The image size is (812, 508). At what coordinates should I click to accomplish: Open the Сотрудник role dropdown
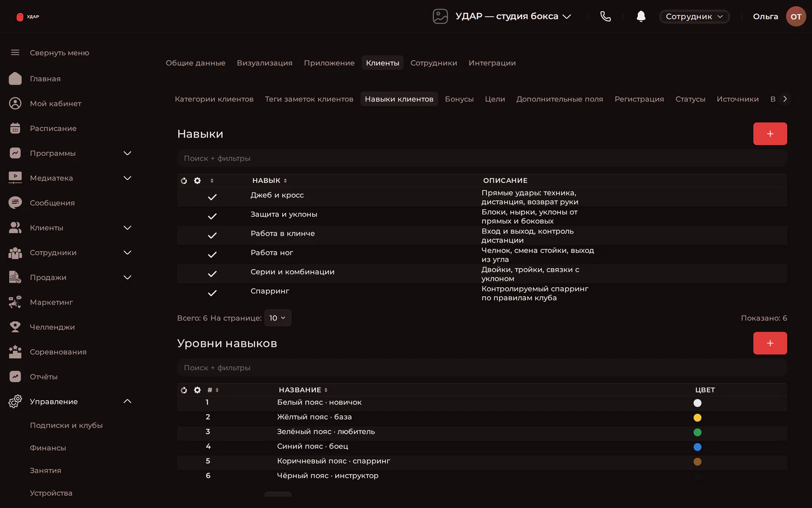click(x=694, y=16)
